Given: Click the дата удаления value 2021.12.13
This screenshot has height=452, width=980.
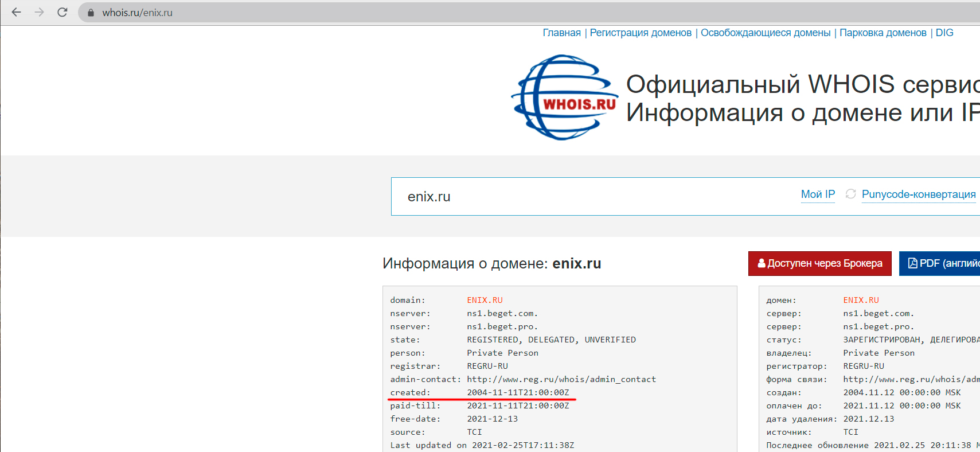Looking at the screenshot, I should 868,419.
